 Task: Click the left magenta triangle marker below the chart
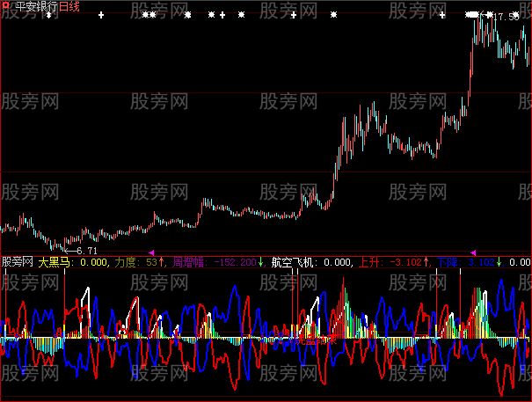pyautogui.click(x=151, y=252)
